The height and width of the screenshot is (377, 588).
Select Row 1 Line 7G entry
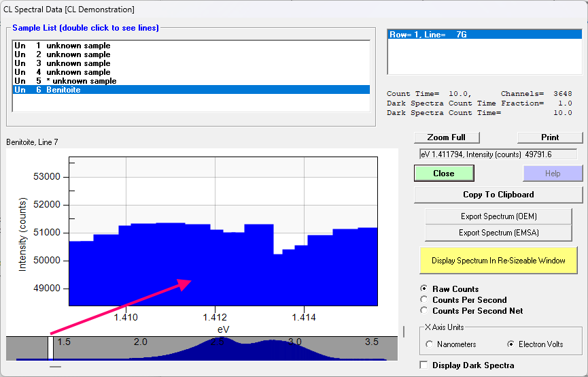click(x=484, y=35)
